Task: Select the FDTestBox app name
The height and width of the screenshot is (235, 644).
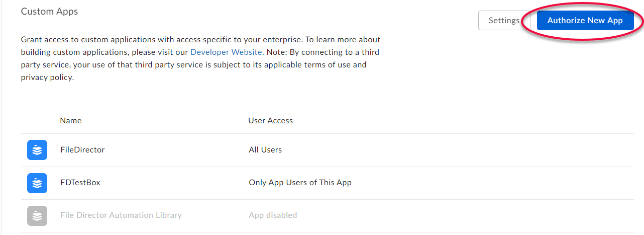Action: (80, 183)
